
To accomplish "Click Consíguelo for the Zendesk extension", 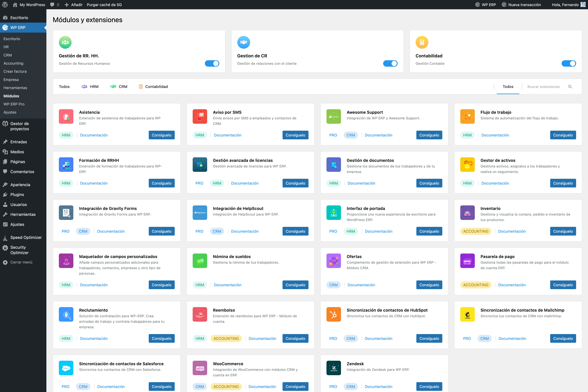I will click(429, 386).
